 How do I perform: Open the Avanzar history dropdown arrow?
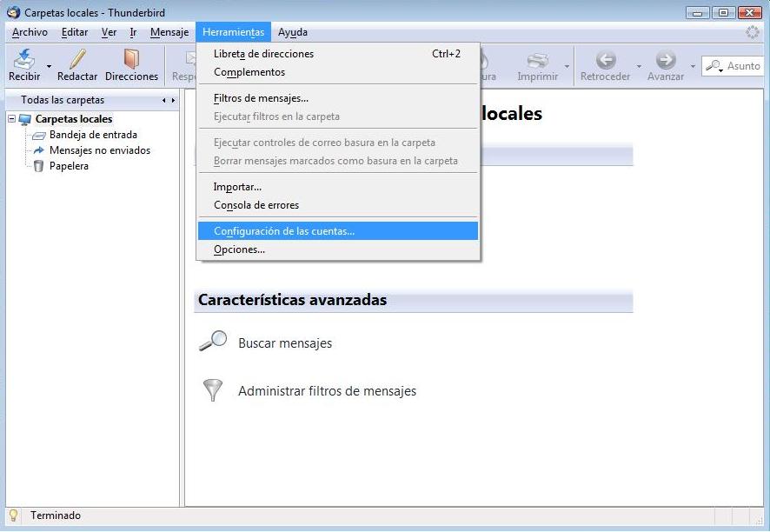point(693,66)
